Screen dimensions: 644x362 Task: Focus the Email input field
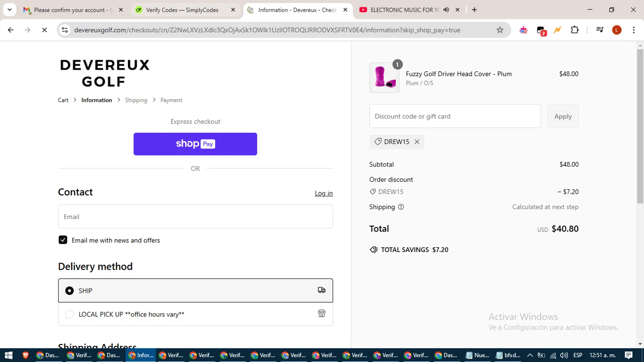195,216
